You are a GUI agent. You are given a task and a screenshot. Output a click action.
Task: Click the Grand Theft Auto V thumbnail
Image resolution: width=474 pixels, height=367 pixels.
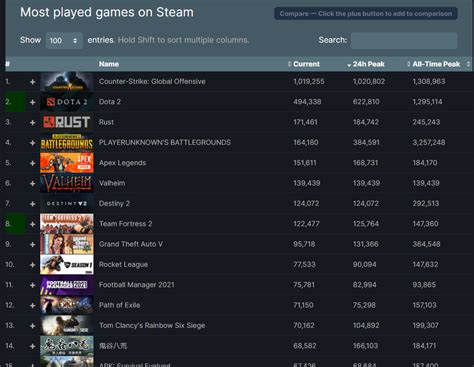pyautogui.click(x=67, y=244)
